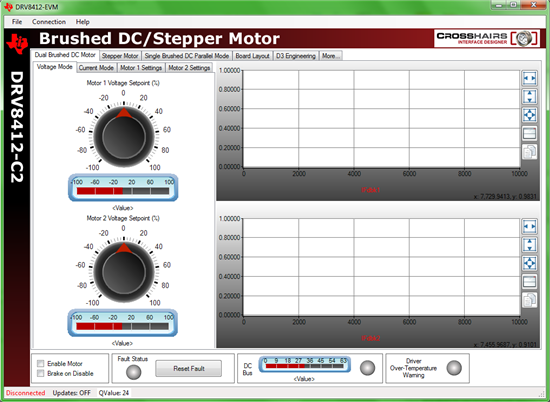
Task: Click vertical zoom icon on IFdbk1 chart
Action: pos(529,96)
